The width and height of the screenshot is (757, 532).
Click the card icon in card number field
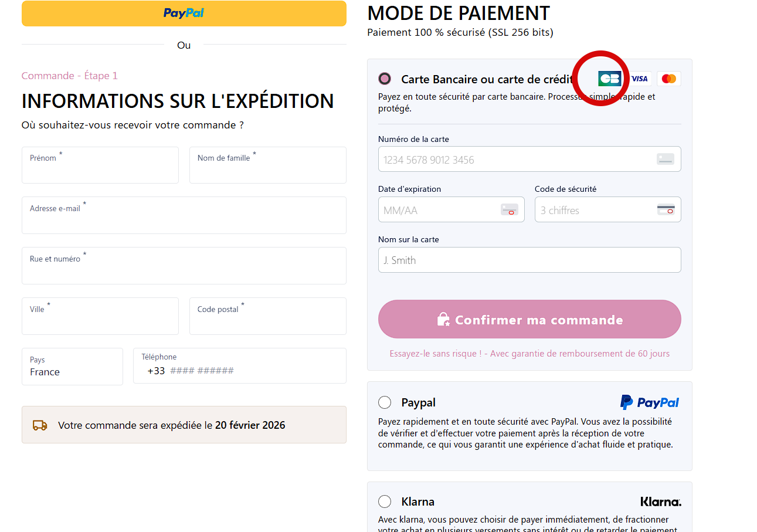665,159
